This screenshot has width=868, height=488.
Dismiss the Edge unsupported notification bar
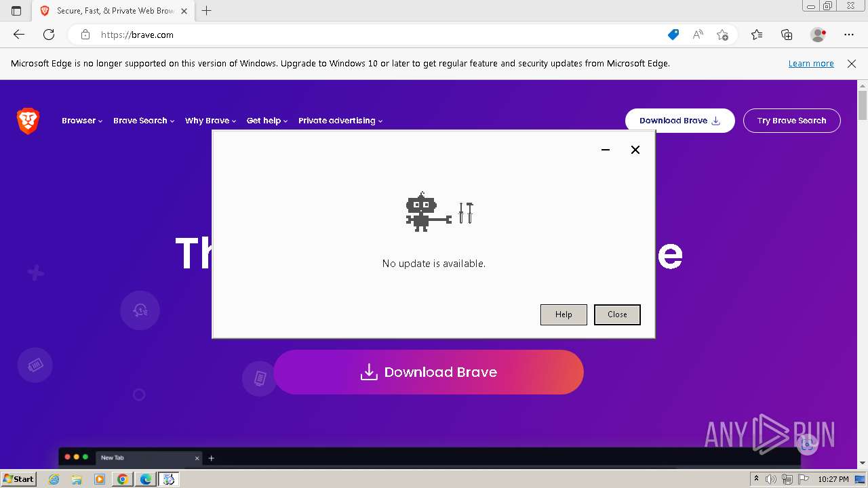[x=852, y=64]
